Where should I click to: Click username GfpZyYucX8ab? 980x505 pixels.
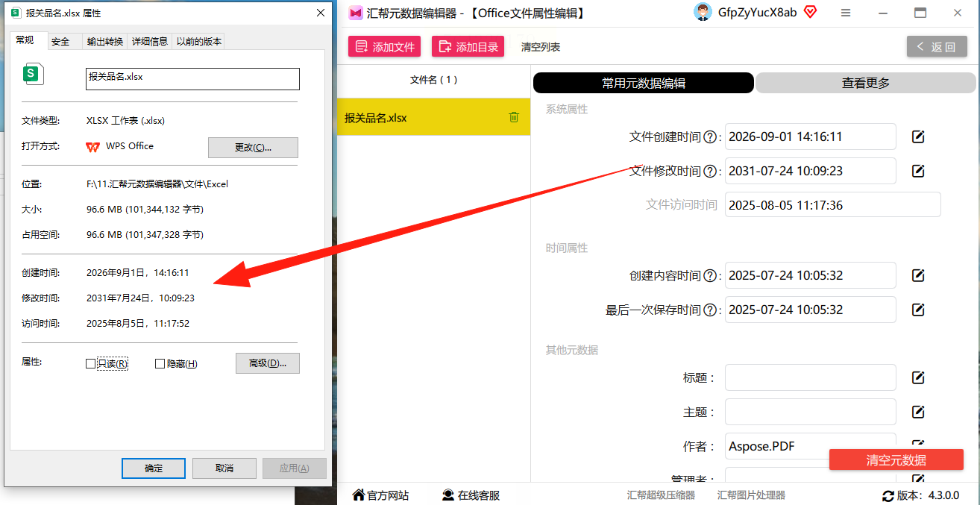pyautogui.click(x=757, y=13)
